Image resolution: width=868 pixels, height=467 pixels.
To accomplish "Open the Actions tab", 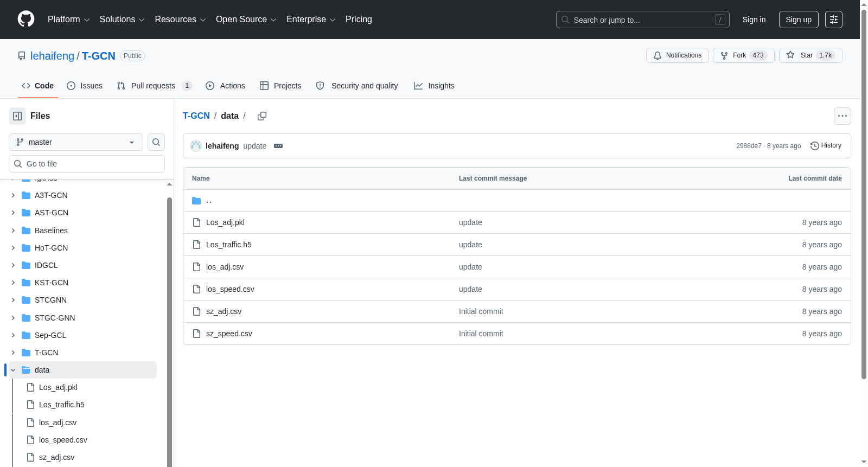I will click(x=225, y=86).
